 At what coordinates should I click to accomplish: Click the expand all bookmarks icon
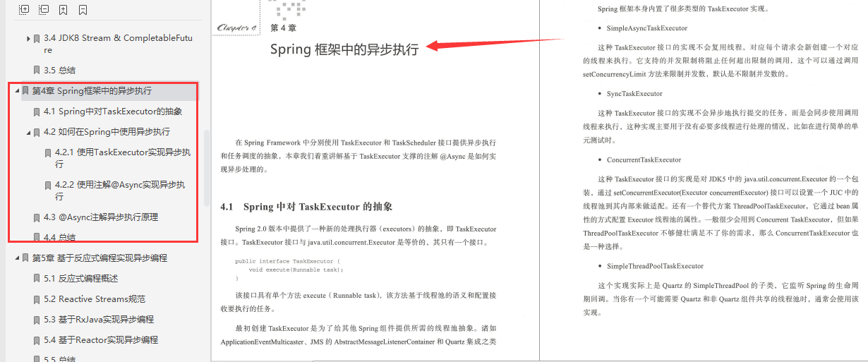pyautogui.click(x=24, y=10)
